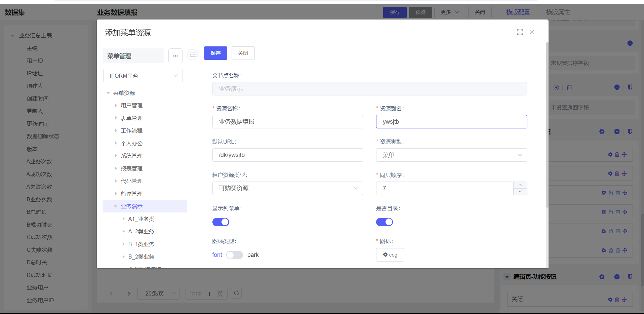Click the 默认URL input field

[288, 155]
